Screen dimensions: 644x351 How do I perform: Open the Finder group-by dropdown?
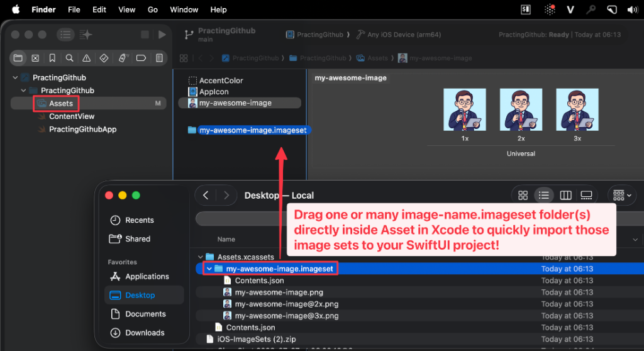pos(622,196)
